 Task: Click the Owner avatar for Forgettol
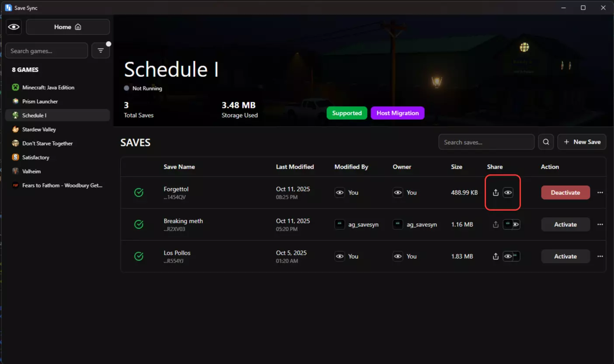click(x=398, y=193)
